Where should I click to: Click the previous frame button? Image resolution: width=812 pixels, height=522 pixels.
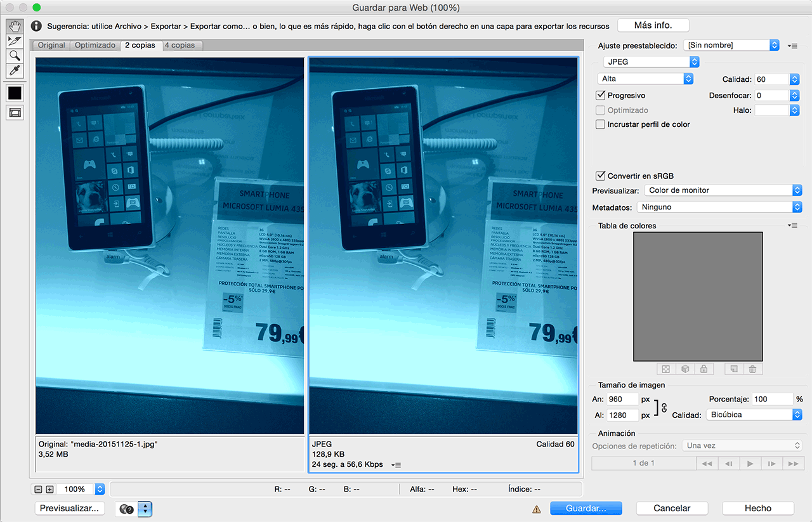coord(728,464)
